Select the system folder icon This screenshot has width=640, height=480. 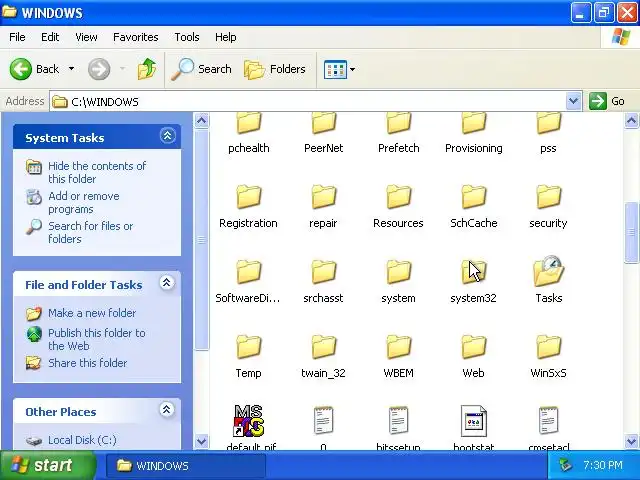[398, 272]
